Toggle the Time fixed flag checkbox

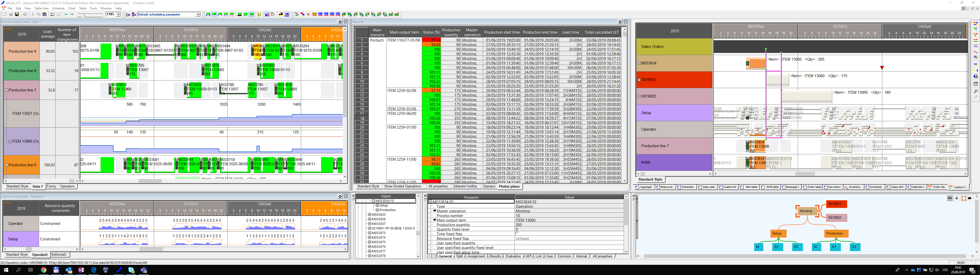tap(517, 234)
